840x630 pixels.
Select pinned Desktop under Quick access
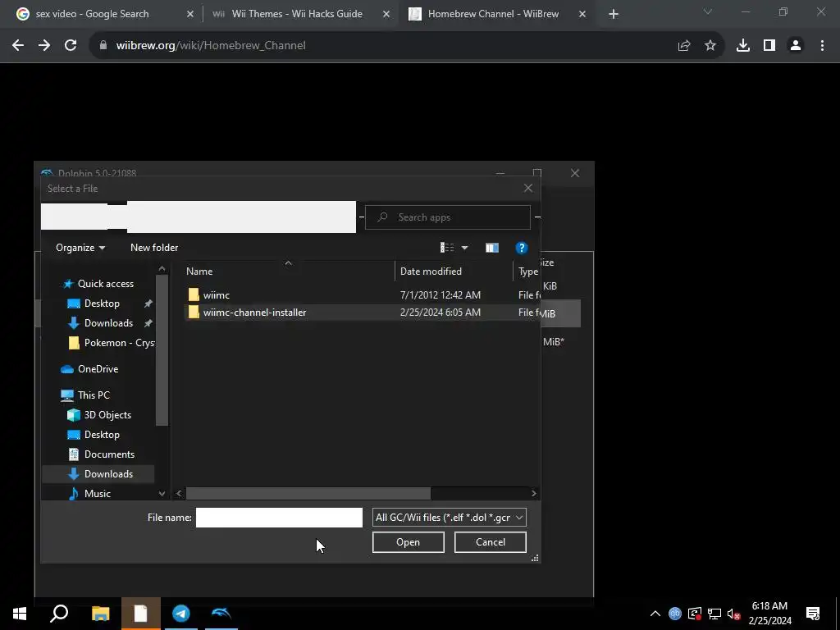click(x=101, y=304)
